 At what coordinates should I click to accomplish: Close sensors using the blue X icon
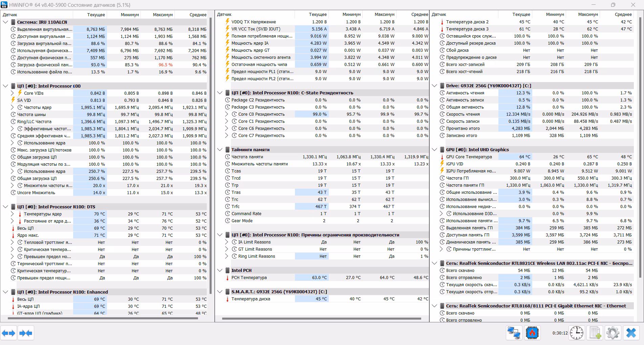point(631,333)
